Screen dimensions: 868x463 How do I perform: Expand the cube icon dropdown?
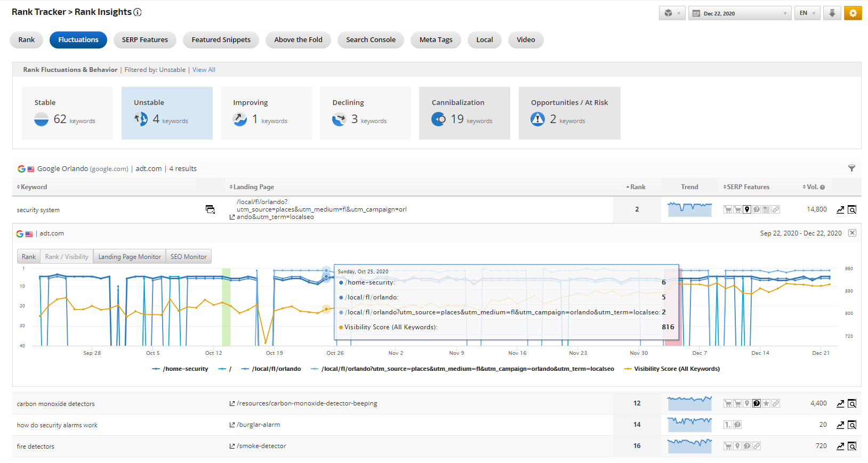[x=672, y=13]
